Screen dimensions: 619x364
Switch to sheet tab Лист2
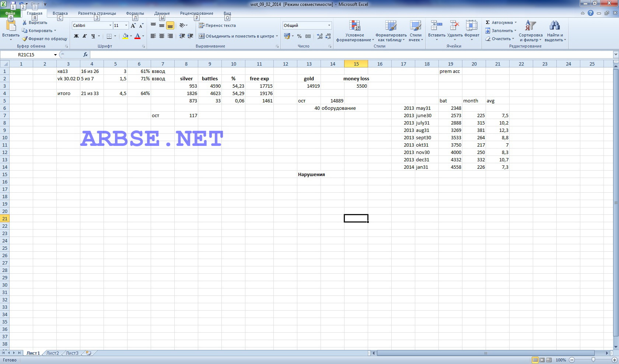[x=52, y=353]
